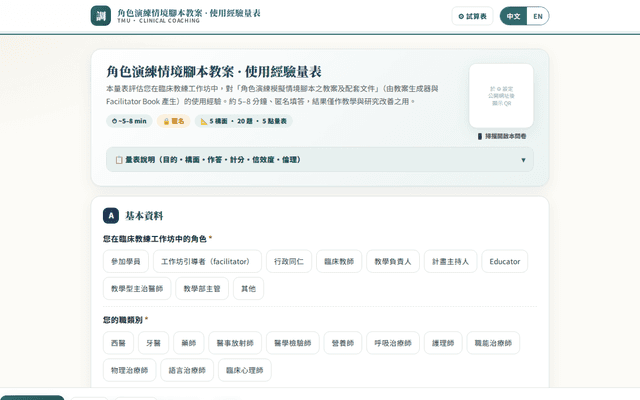Click the page title in header
640x400 pixels.
click(189, 13)
